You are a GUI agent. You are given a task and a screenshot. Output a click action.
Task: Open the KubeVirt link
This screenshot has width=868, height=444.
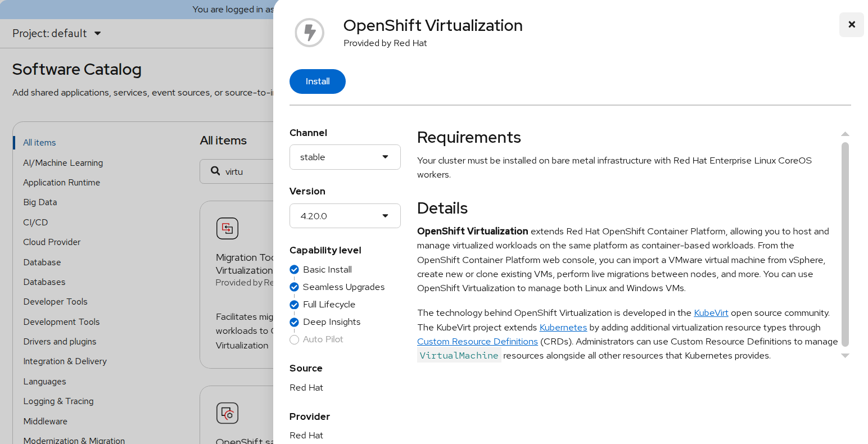(711, 313)
